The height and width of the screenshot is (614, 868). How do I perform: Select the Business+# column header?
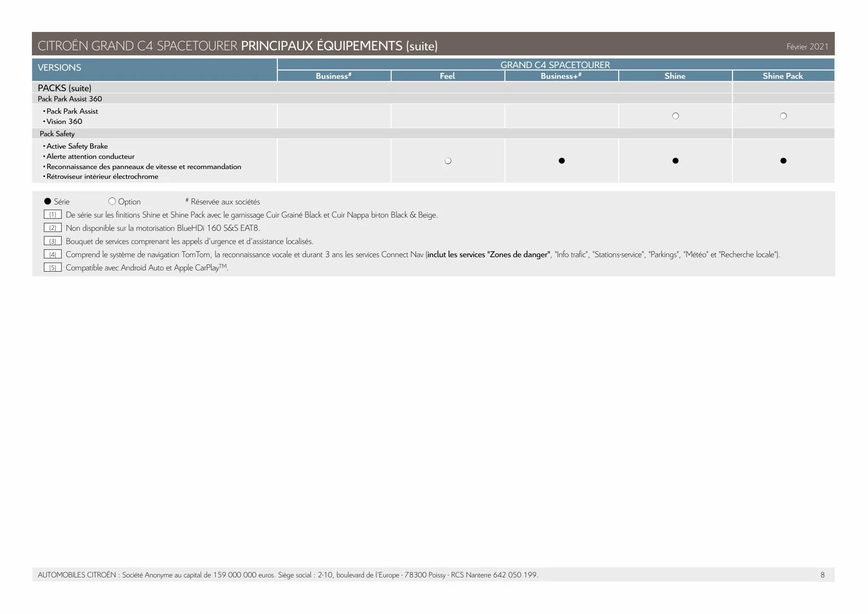click(x=562, y=76)
